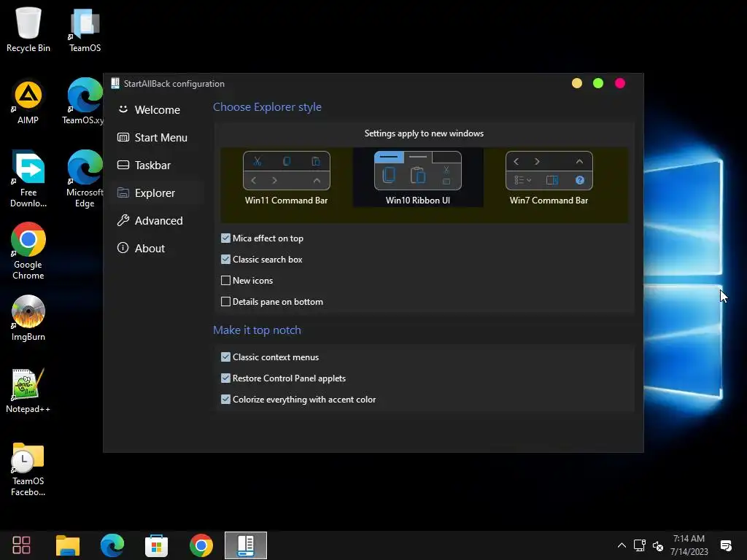This screenshot has width=747, height=560.
Task: Select the ImgBurn desktop icon
Action: click(28, 318)
